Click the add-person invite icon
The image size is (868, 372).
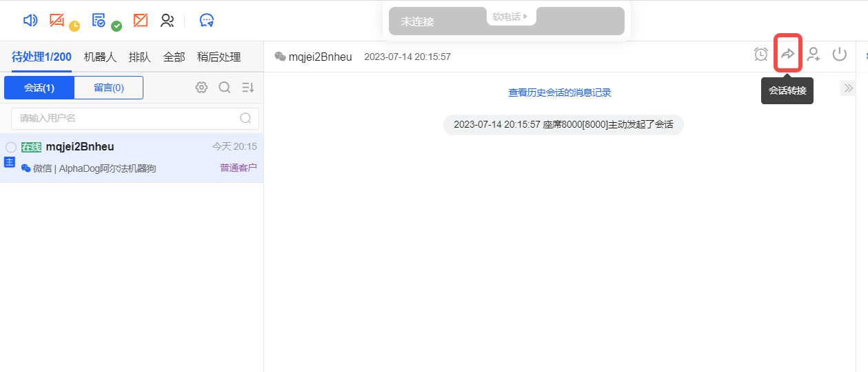(x=814, y=55)
